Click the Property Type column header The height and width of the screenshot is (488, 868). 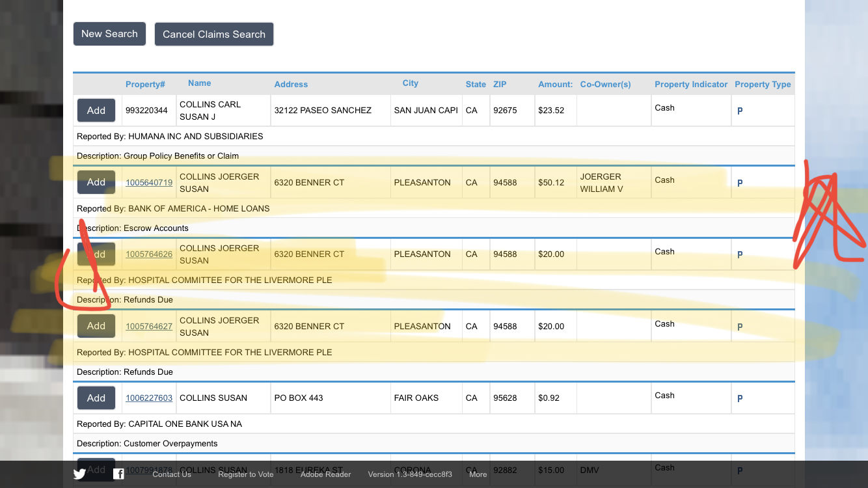(763, 85)
